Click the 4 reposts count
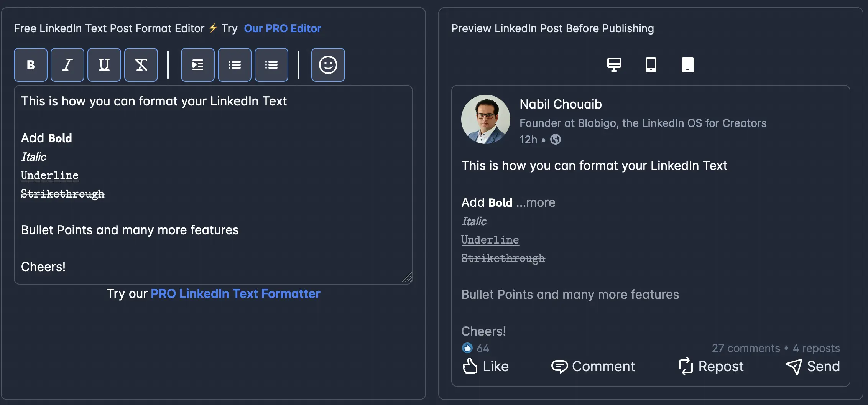The height and width of the screenshot is (405, 868). tap(816, 348)
